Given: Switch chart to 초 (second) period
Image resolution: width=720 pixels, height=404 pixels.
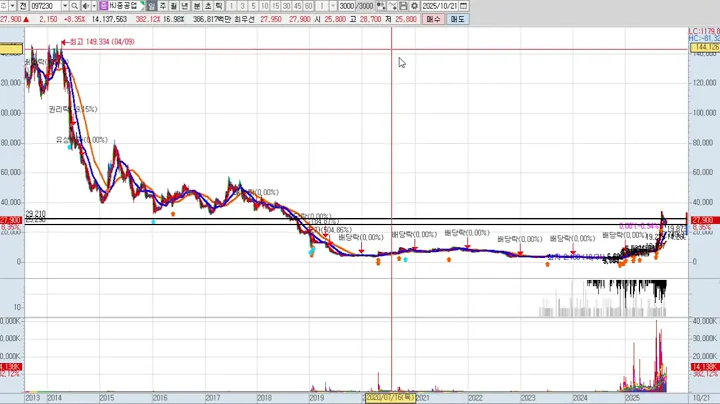Looking at the screenshot, I should tap(208, 6).
